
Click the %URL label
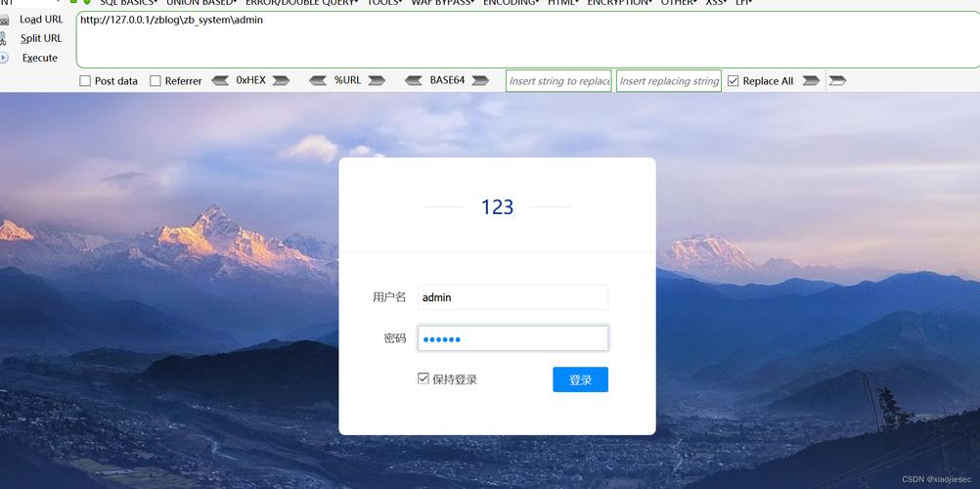347,80
